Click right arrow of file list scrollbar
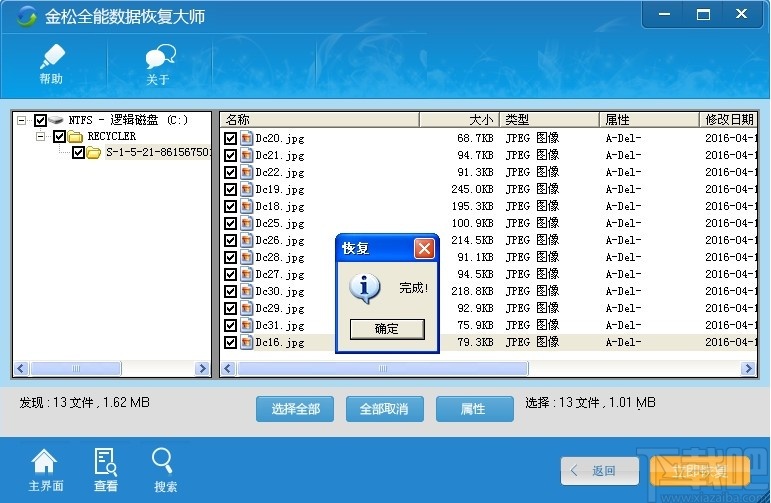 (748, 368)
